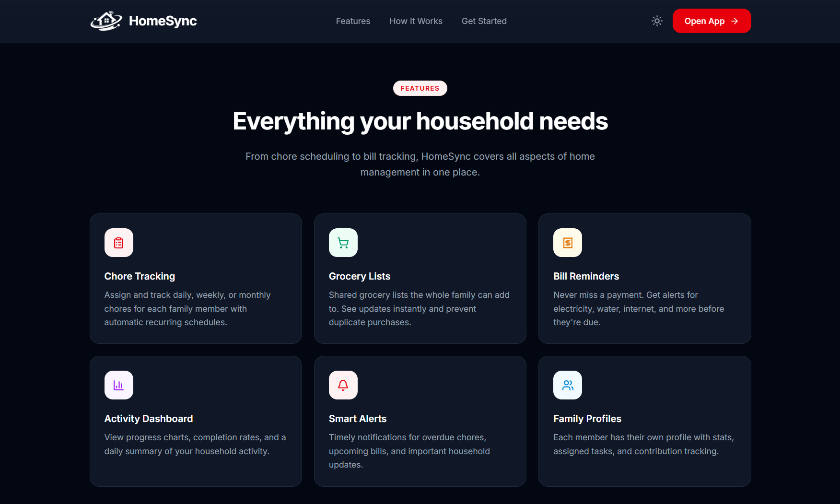Click the Family Profiles people icon
840x504 pixels.
[567, 385]
